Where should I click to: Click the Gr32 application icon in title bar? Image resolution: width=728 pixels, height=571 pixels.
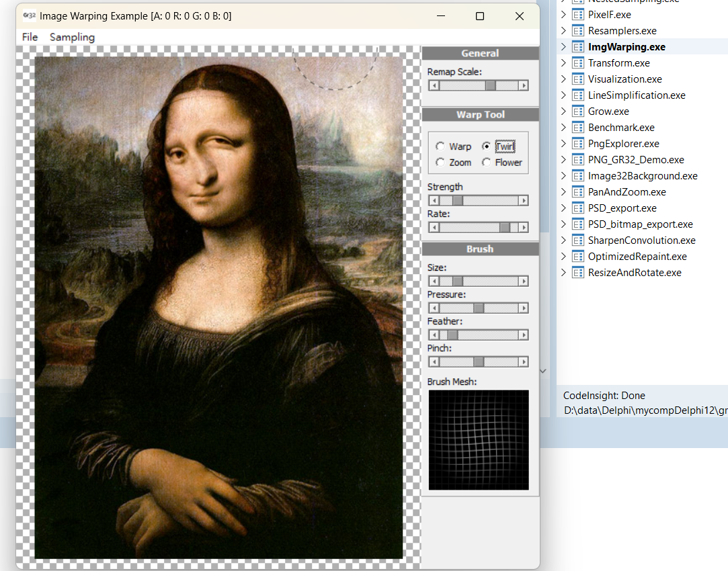pyautogui.click(x=30, y=15)
